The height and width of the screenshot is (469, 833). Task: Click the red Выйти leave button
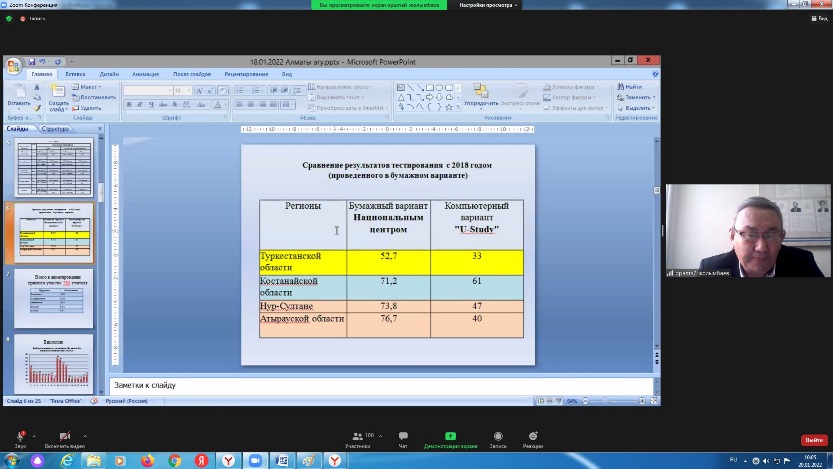click(x=812, y=440)
